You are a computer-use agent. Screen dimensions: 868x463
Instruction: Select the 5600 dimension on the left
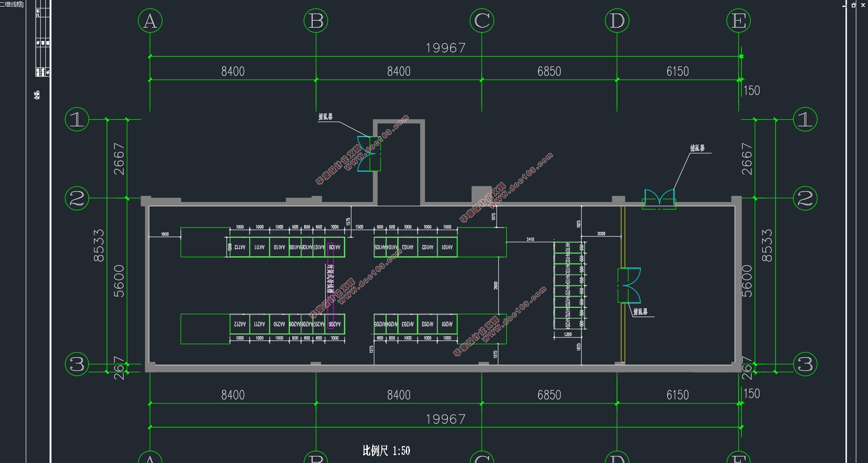pos(119,281)
